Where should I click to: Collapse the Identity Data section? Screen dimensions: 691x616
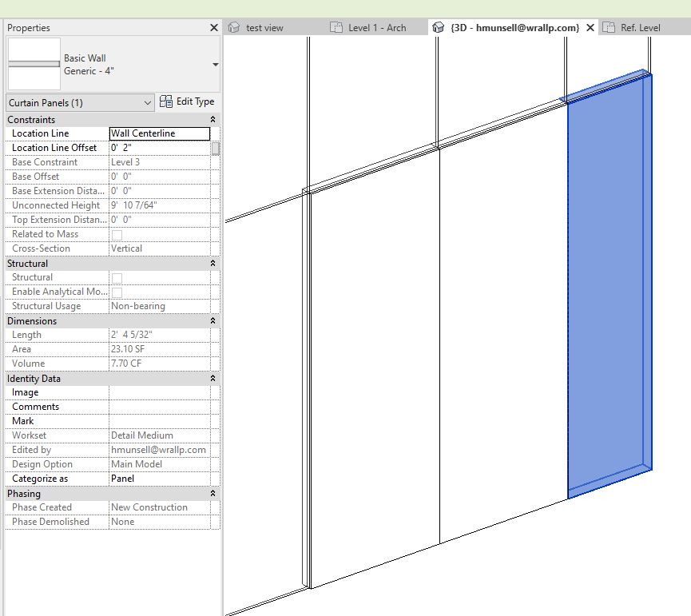[x=212, y=377]
